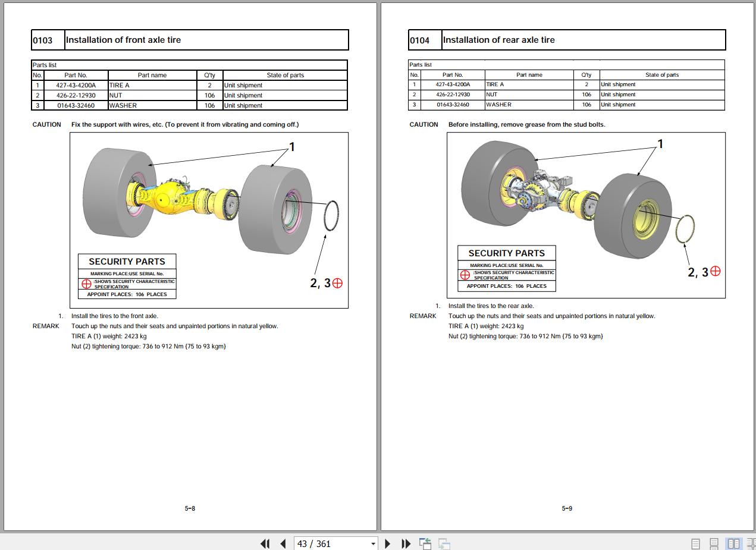The height and width of the screenshot is (550, 756).
Task: Click the front axle assembly diagram
Action: click(x=209, y=220)
